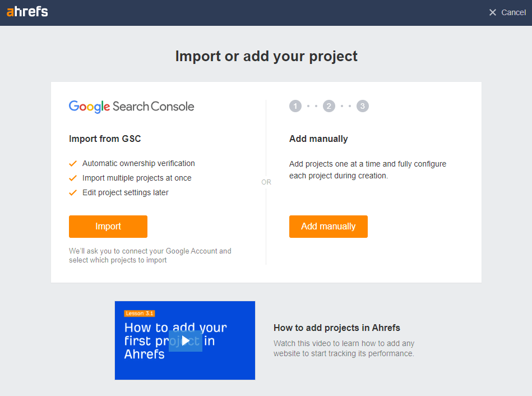Click the checkmark beside Automatic ownership verification

point(72,163)
